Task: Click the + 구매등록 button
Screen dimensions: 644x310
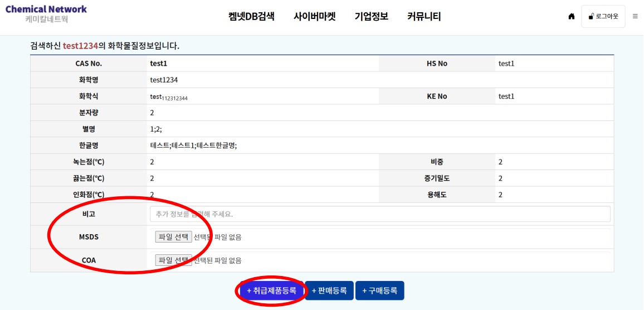Action: pyautogui.click(x=379, y=290)
